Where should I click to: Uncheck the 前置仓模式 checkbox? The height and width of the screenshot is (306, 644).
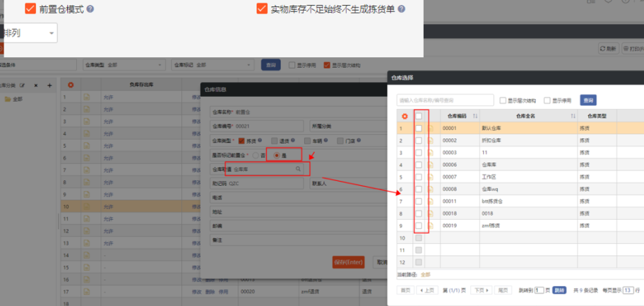click(x=30, y=9)
